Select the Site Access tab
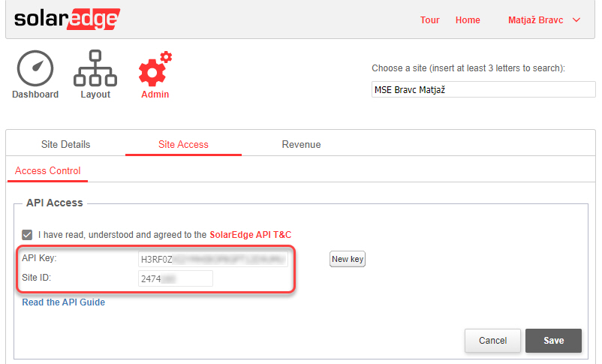602x364 pixels. click(183, 144)
